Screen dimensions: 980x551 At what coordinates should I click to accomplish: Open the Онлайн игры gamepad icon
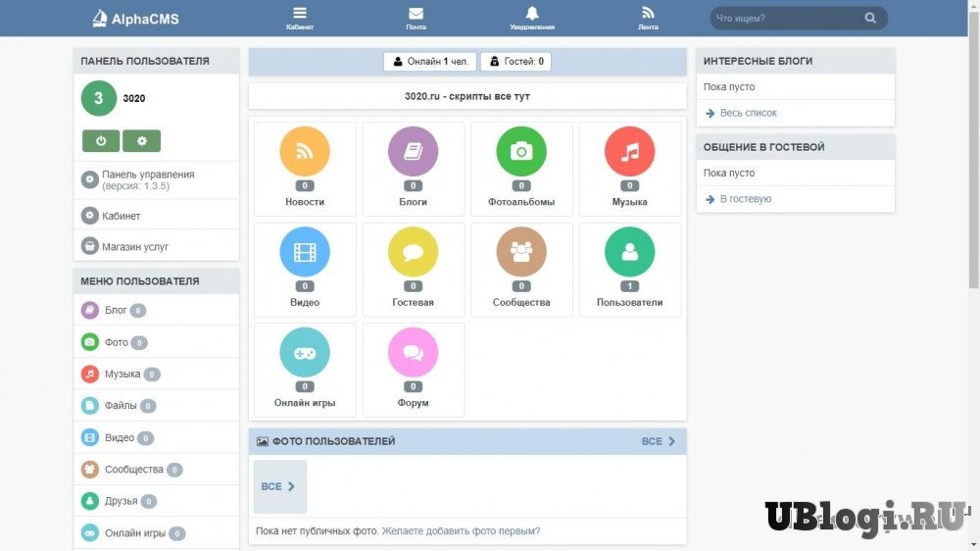point(305,353)
